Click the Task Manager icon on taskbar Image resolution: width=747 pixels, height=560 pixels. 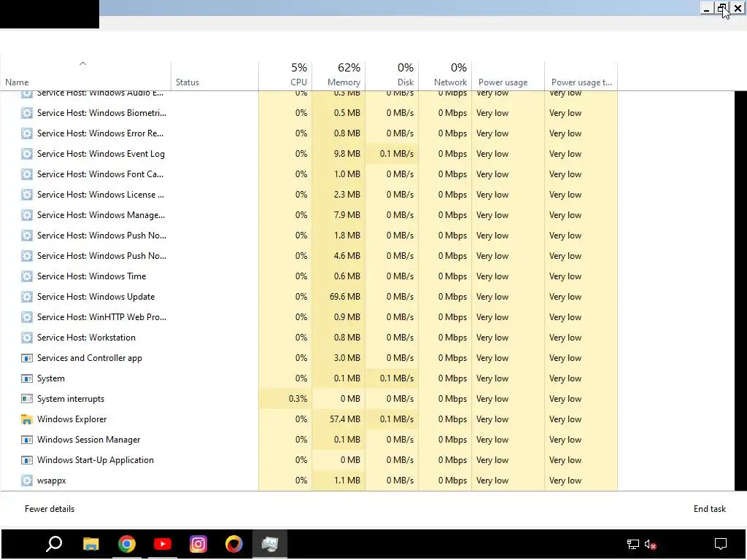[270, 544]
